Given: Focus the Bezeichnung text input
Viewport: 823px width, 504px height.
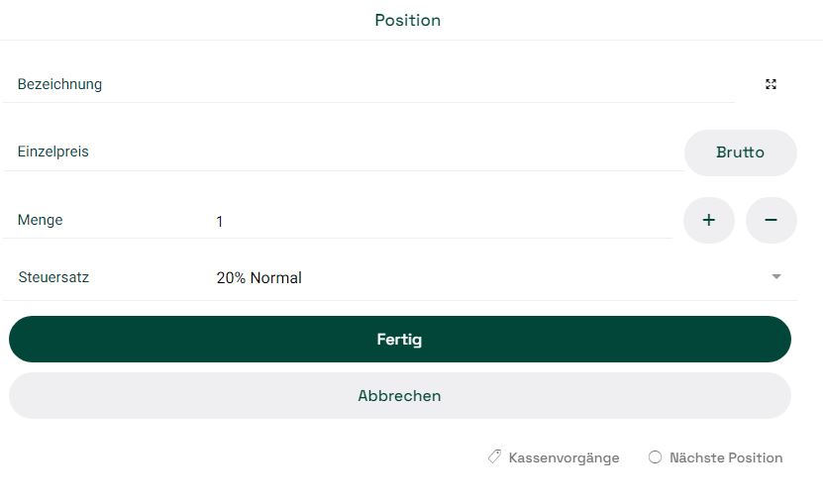Looking at the screenshot, I should coord(420,84).
